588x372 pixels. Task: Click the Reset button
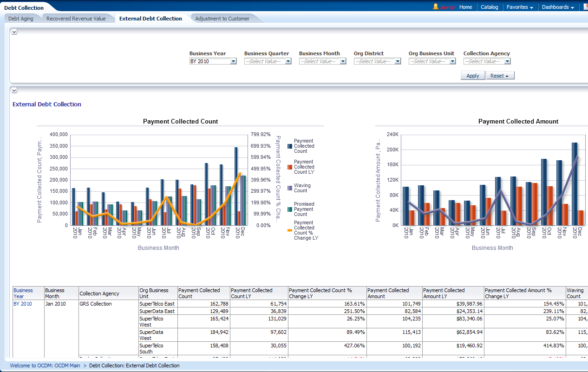pos(500,76)
